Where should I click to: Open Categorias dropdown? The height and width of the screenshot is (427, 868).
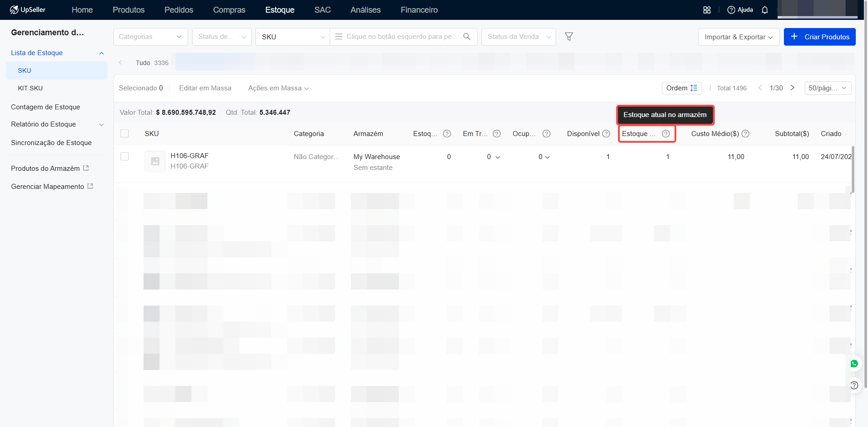(151, 37)
